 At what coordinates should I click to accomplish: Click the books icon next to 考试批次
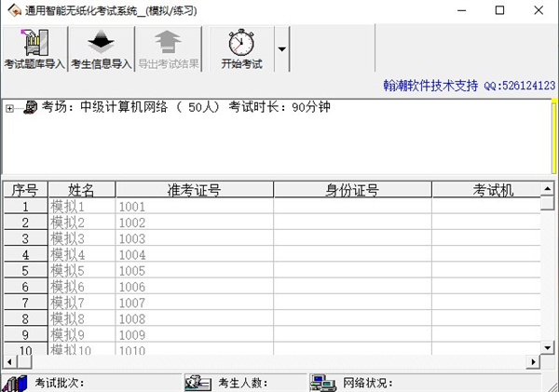15,384
